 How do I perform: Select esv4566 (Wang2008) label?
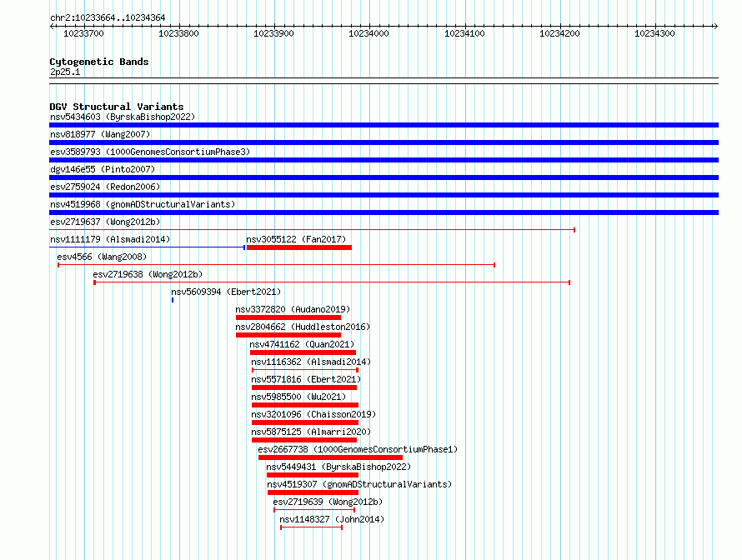[x=102, y=257]
